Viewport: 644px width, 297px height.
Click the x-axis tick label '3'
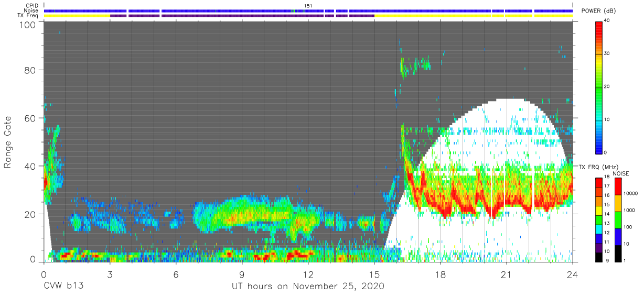[x=110, y=274]
